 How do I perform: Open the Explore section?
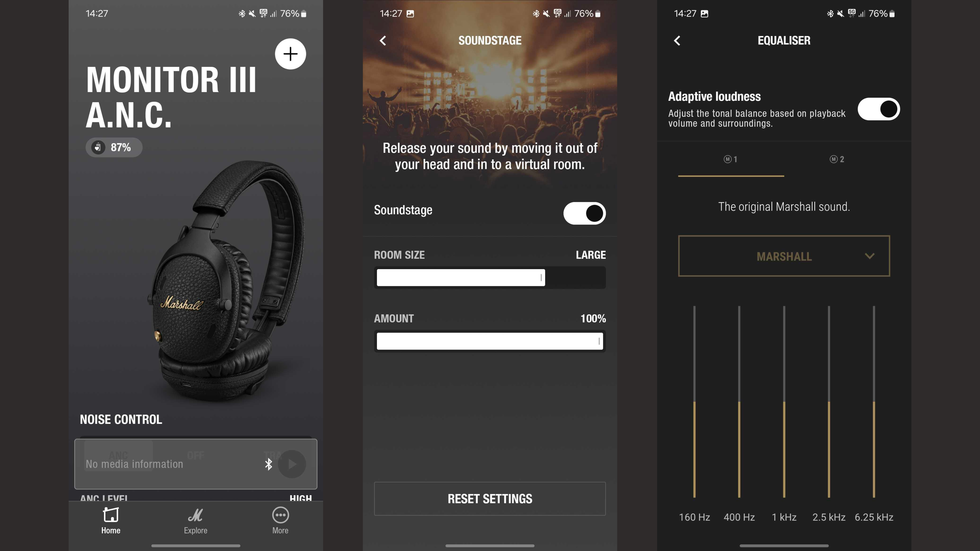(x=195, y=520)
